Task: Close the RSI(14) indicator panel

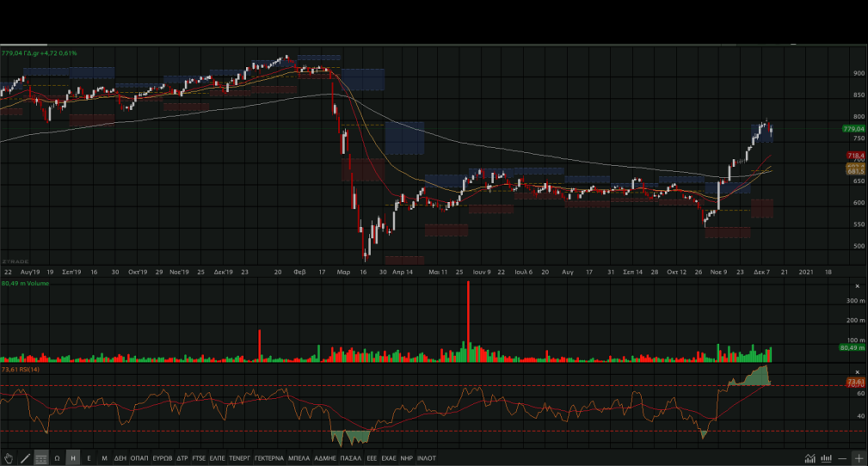Action: [x=858, y=372]
